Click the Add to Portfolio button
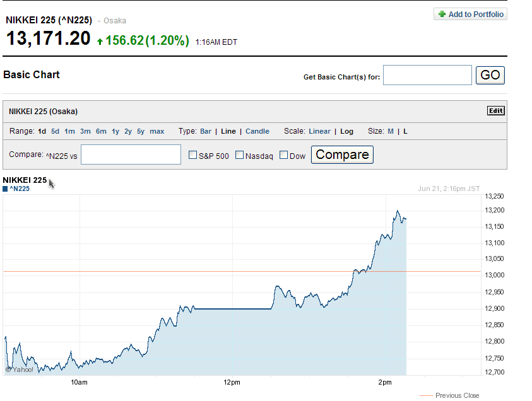The height and width of the screenshot is (401, 532). 470,14
